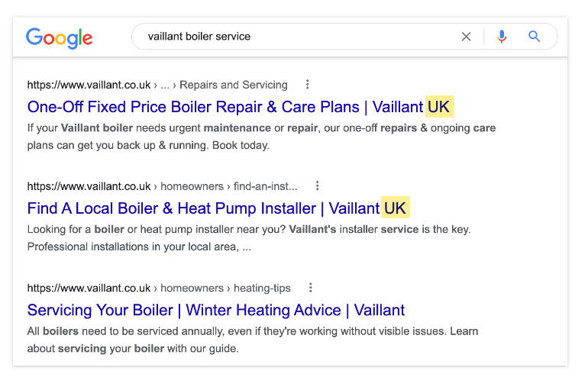This screenshot has height=374, width=588.
Task: Open three-dot menu for find-an-installer result
Action: pyautogui.click(x=318, y=186)
